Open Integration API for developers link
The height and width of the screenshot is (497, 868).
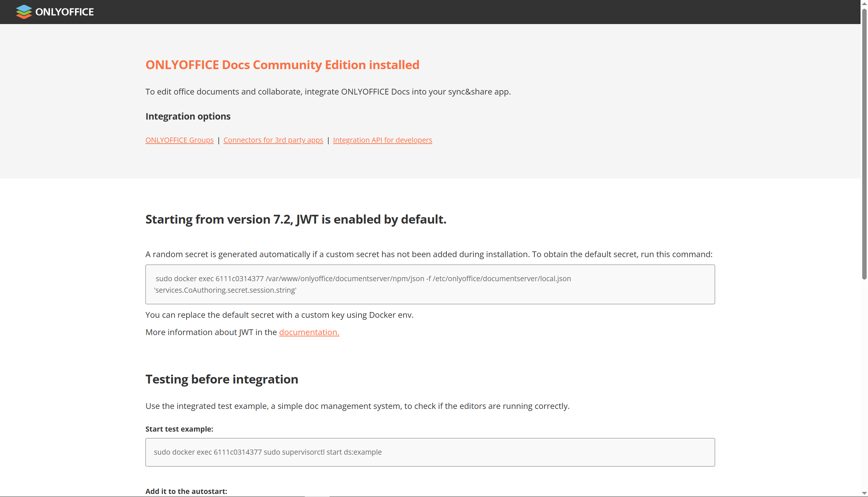pos(382,140)
